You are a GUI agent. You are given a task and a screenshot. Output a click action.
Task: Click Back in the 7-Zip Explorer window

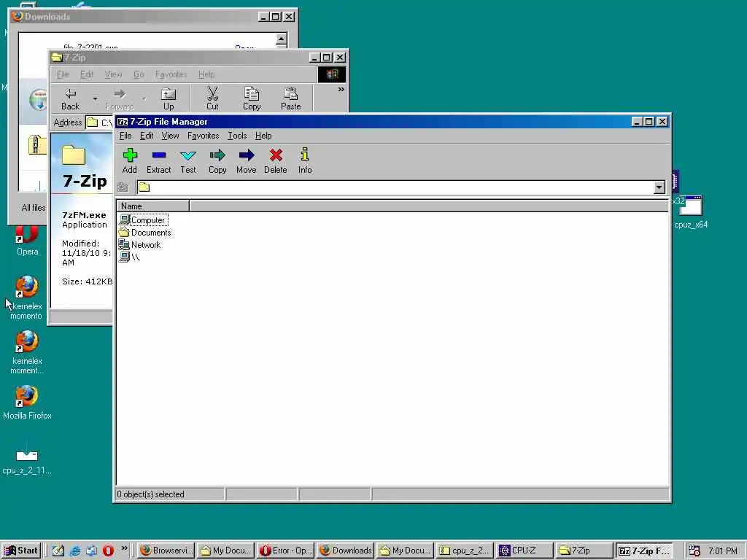point(71,99)
